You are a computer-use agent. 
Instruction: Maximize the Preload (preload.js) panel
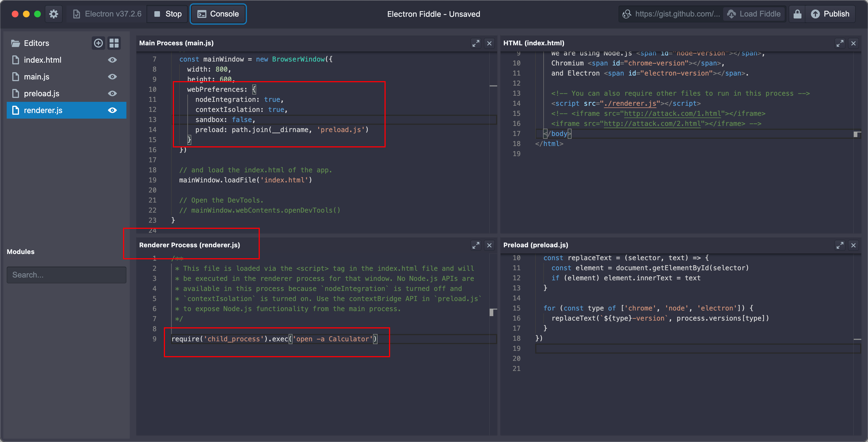[x=840, y=245]
